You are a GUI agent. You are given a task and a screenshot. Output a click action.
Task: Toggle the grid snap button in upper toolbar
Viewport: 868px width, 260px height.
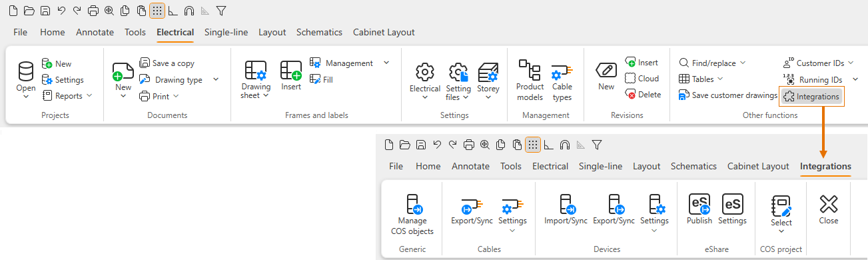click(x=157, y=11)
